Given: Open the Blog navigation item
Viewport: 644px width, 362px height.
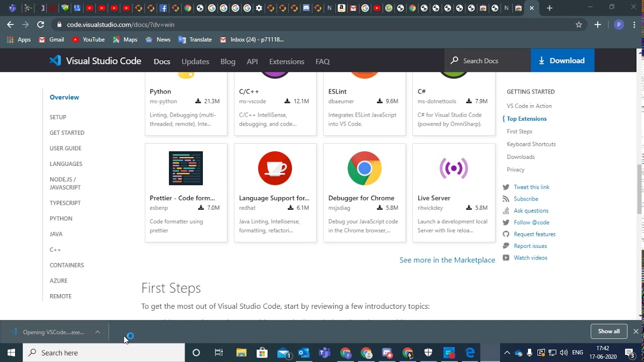Looking at the screenshot, I should click(228, 61).
